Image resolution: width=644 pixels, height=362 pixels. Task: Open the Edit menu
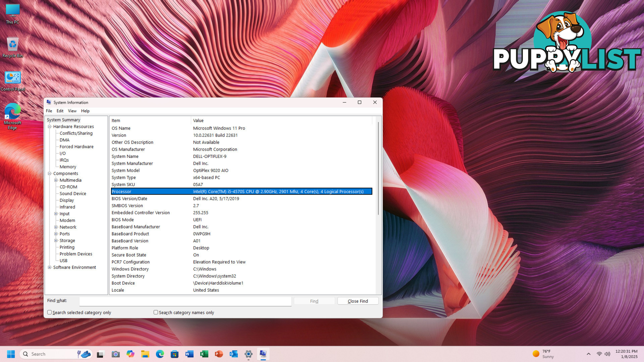click(60, 111)
